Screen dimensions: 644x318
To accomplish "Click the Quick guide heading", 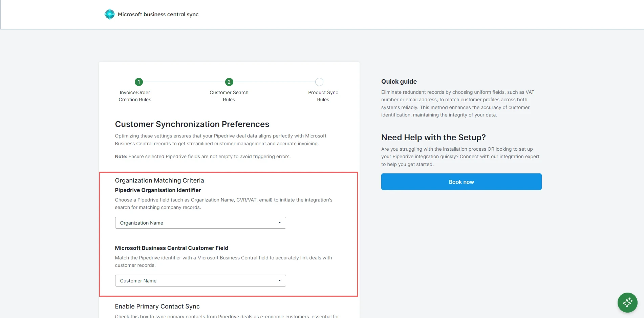I will [x=399, y=82].
